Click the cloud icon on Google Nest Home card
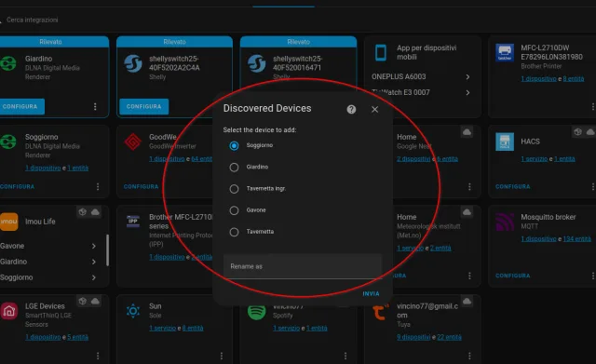The image size is (596, 364). [x=467, y=132]
